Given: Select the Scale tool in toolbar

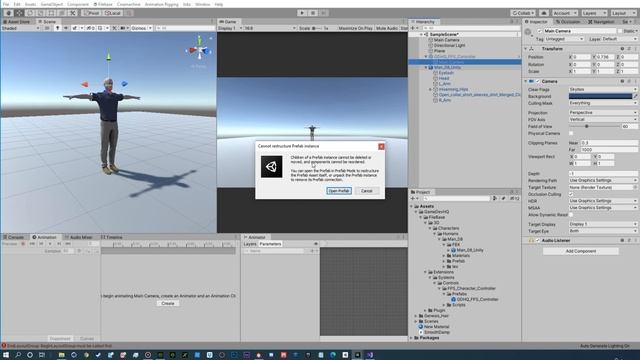Looking at the screenshot, I should tap(40, 13).
